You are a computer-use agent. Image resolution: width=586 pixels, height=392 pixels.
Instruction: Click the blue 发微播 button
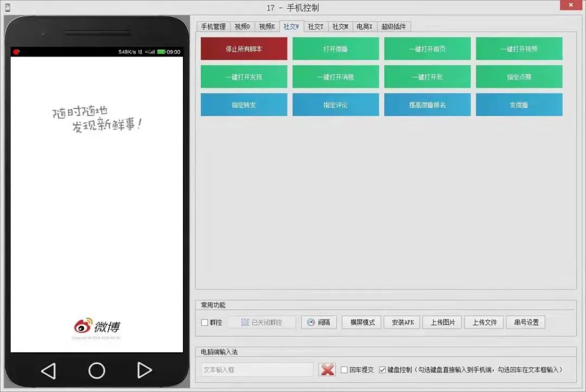(x=519, y=105)
